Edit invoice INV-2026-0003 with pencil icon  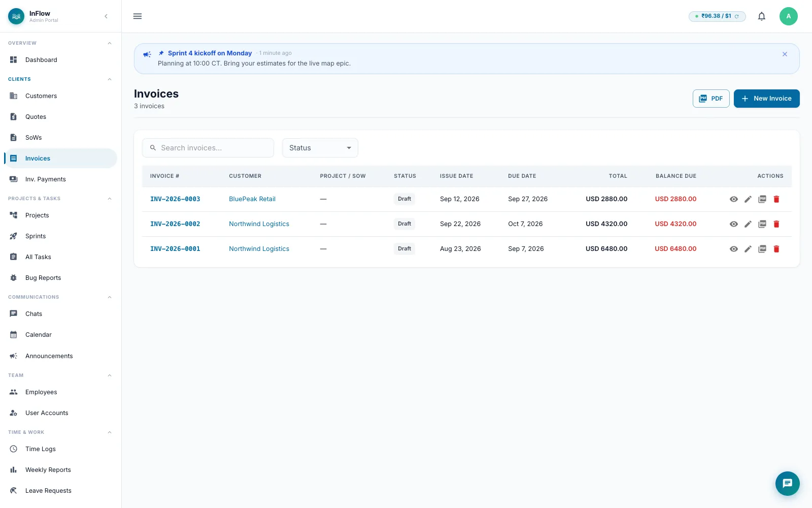[748, 199]
